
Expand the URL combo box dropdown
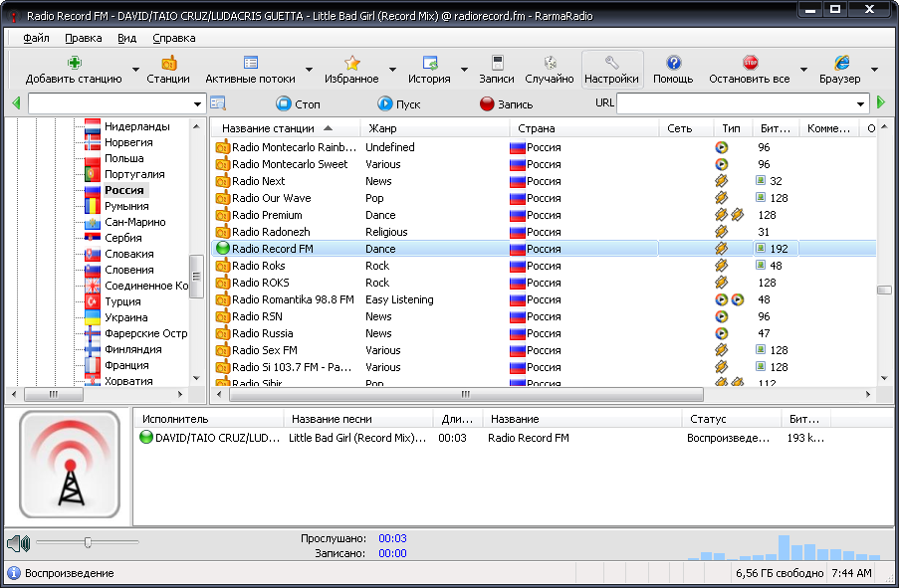point(861,103)
